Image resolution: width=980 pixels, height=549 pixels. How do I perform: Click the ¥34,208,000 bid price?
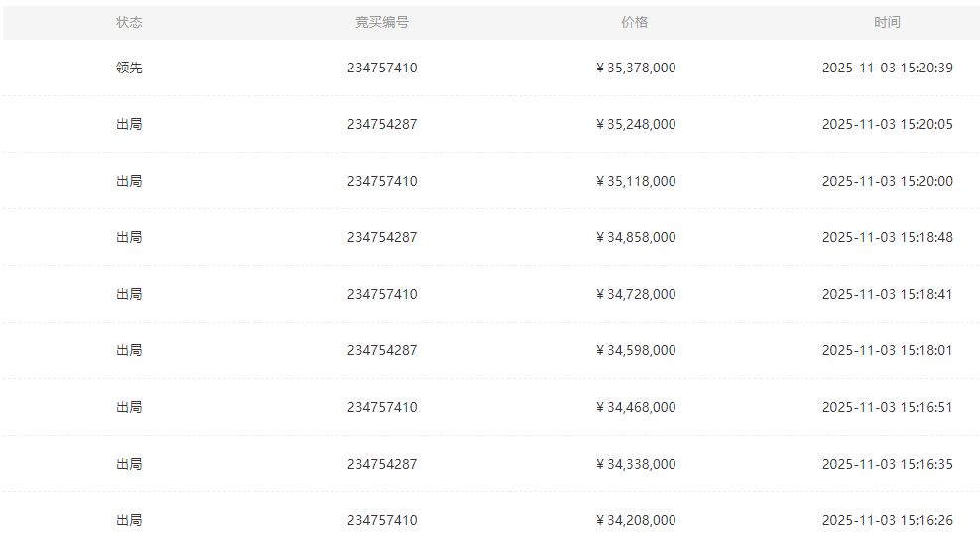pos(636,521)
